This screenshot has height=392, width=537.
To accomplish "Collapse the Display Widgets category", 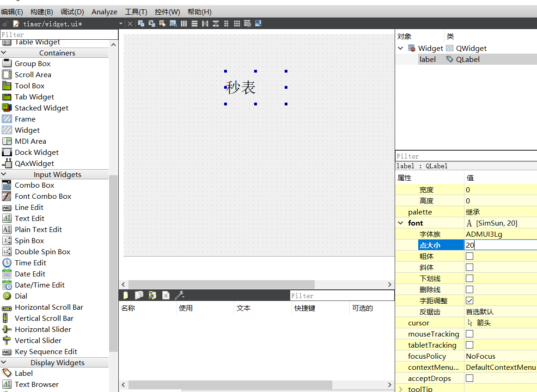I will point(4,362).
